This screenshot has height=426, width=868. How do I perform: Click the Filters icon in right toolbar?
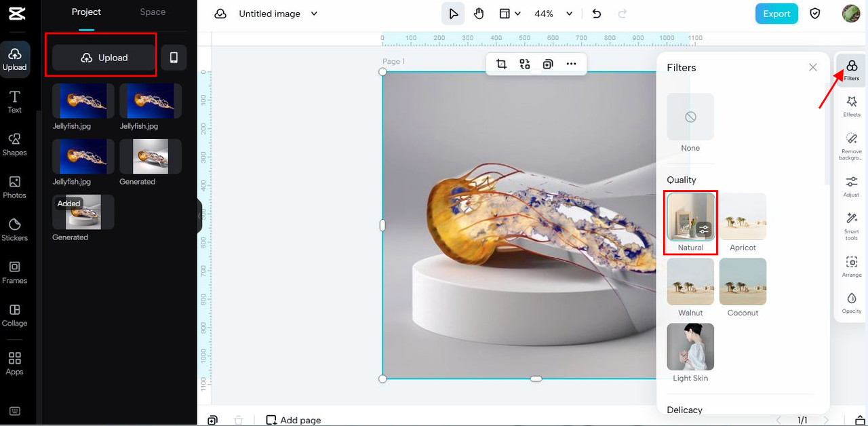click(852, 69)
